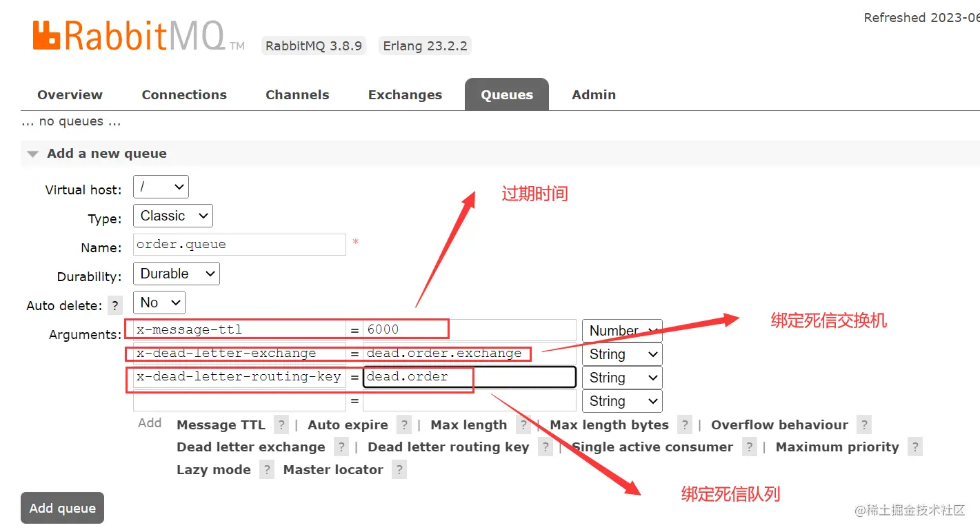This screenshot has width=980, height=532.
Task: Switch to the Admin tab
Action: click(x=594, y=94)
